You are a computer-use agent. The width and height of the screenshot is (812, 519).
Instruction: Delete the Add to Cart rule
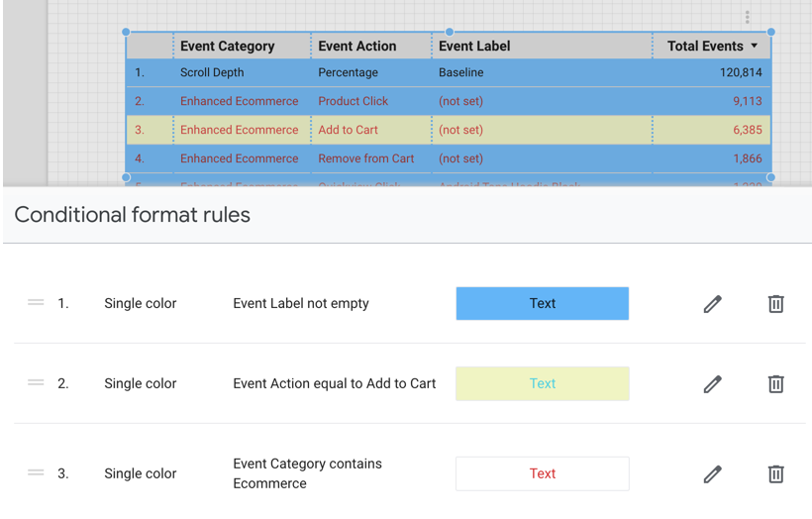(x=775, y=384)
